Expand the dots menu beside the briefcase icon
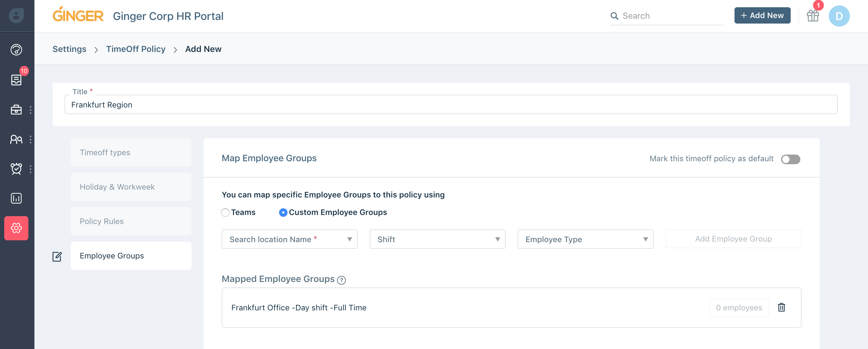Viewport: 868px width, 349px height. [30, 110]
